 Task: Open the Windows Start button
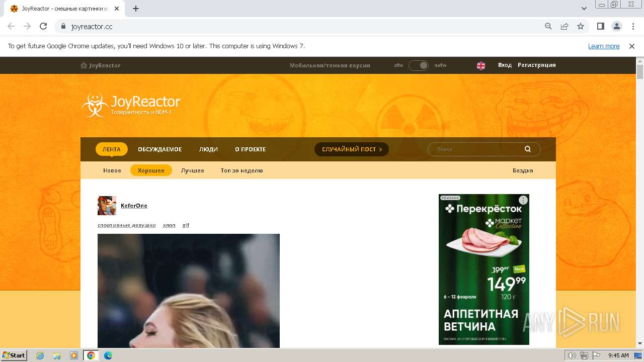pyautogui.click(x=14, y=355)
